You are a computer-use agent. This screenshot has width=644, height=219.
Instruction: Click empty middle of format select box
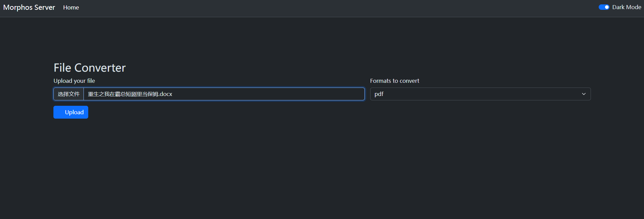[480, 94]
